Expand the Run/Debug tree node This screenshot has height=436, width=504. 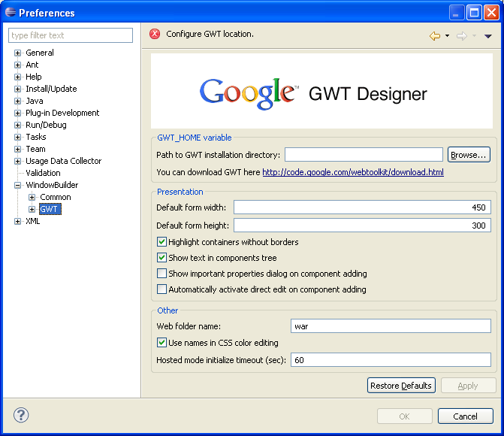(18, 125)
